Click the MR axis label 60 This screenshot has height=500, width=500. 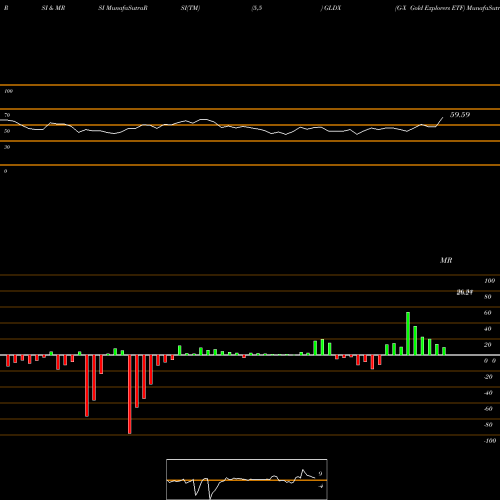coord(488,313)
